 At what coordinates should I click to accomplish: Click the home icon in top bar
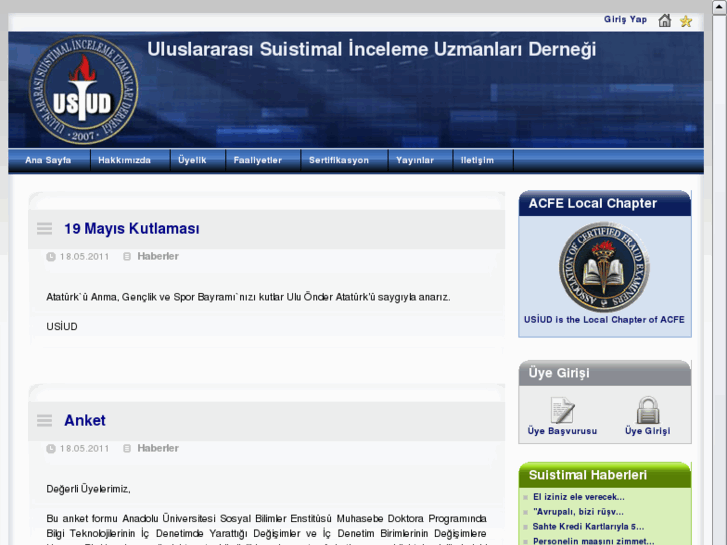[664, 20]
